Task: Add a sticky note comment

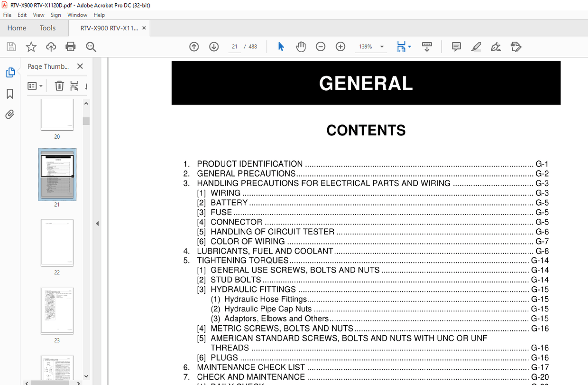Action: (456, 47)
